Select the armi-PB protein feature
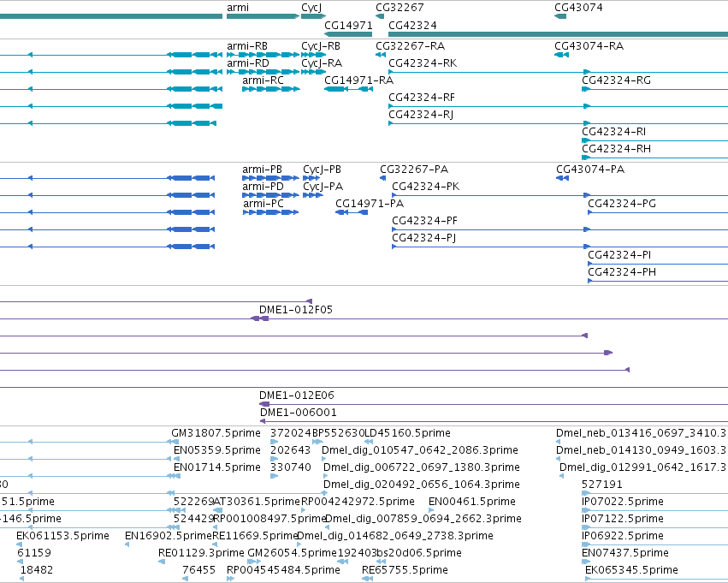 tap(270, 178)
